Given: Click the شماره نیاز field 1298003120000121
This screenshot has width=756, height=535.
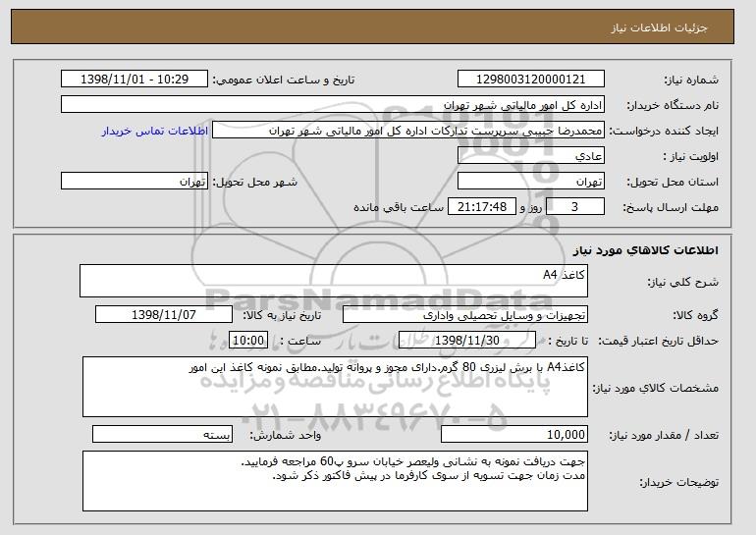Looking at the screenshot, I should [x=531, y=80].
